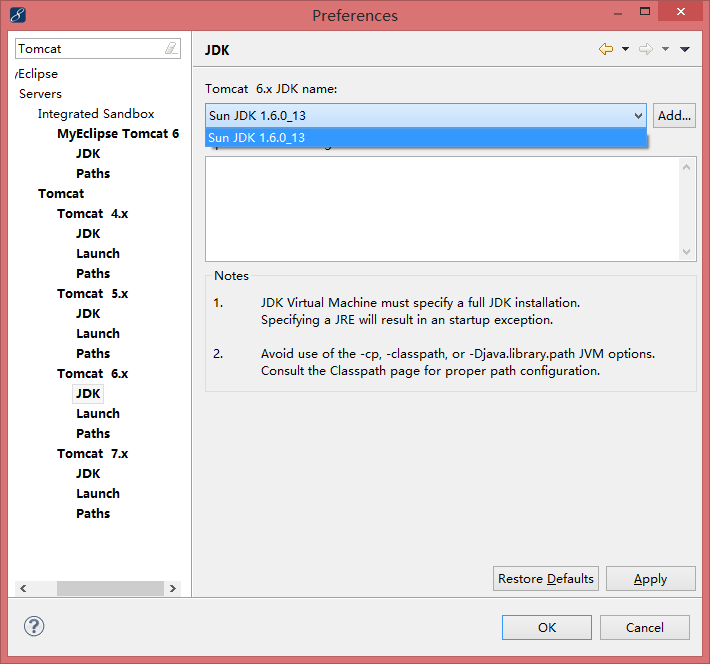Click inside the optional JVM arguments text area
710x664 pixels.
click(442, 209)
